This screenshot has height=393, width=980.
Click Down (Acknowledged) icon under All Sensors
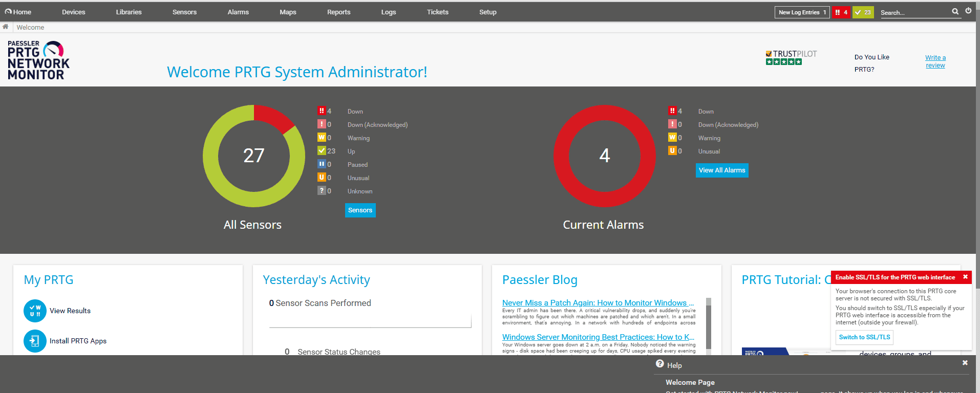(x=322, y=124)
